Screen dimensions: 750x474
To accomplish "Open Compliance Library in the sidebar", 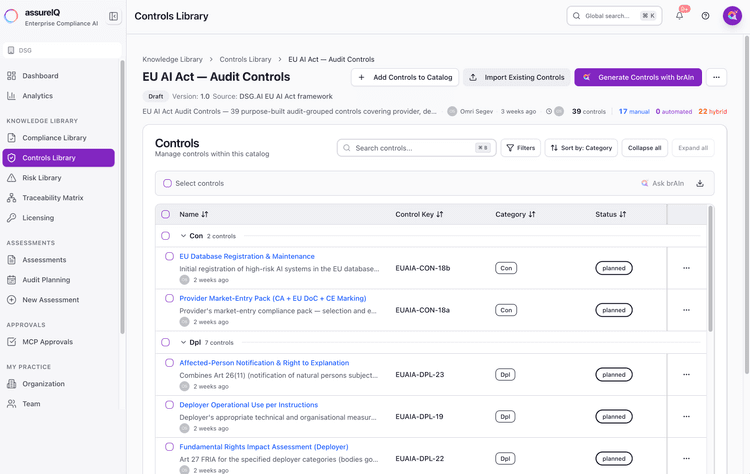I will tap(58, 138).
